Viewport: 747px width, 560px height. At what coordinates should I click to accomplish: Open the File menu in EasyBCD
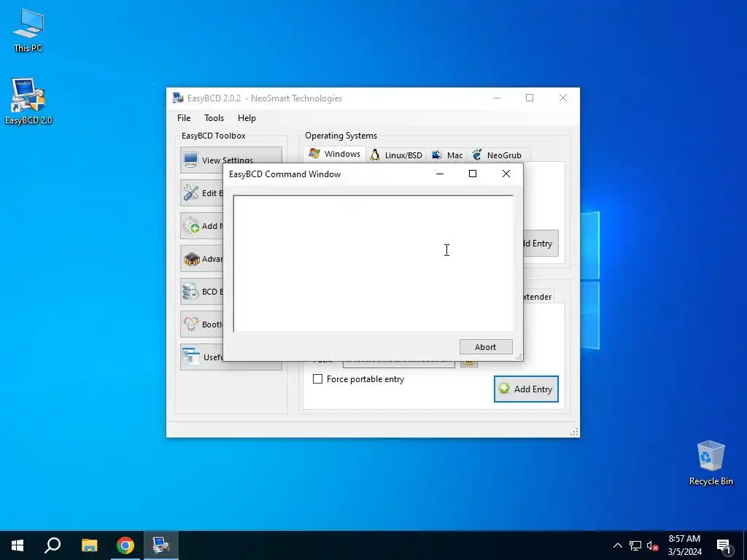183,118
